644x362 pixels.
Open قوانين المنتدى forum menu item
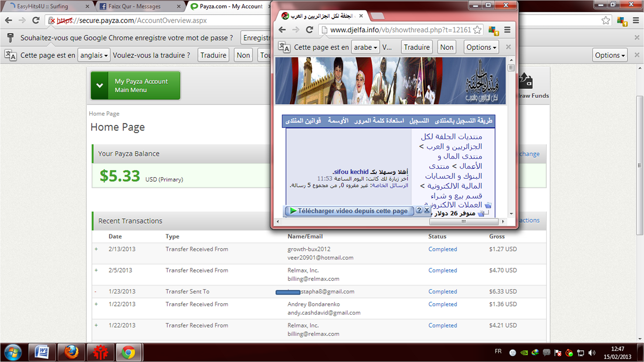coord(303,121)
